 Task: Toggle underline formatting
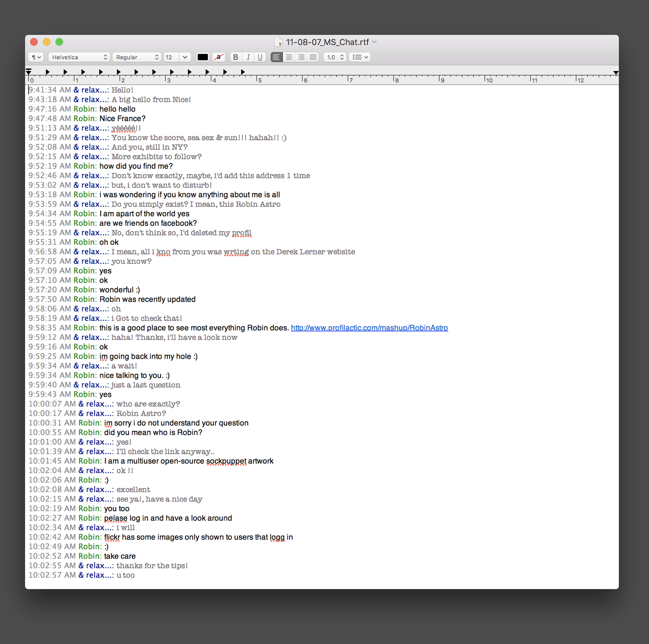click(x=260, y=57)
